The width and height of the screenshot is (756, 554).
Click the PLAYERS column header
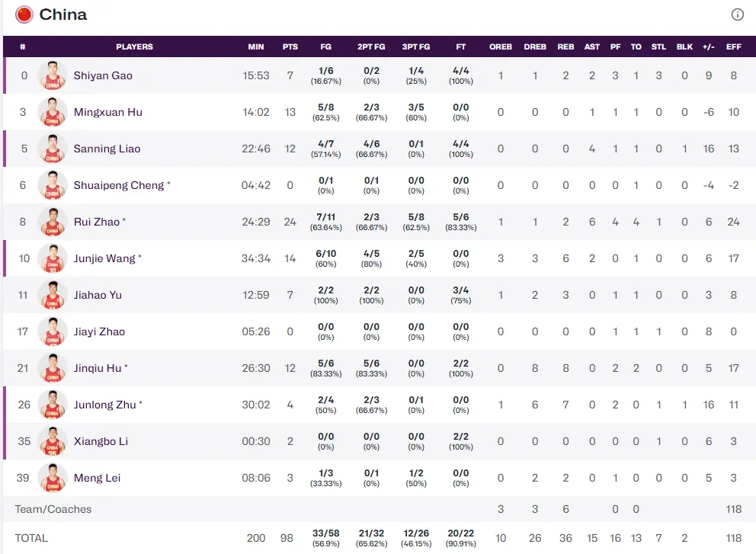(x=134, y=46)
